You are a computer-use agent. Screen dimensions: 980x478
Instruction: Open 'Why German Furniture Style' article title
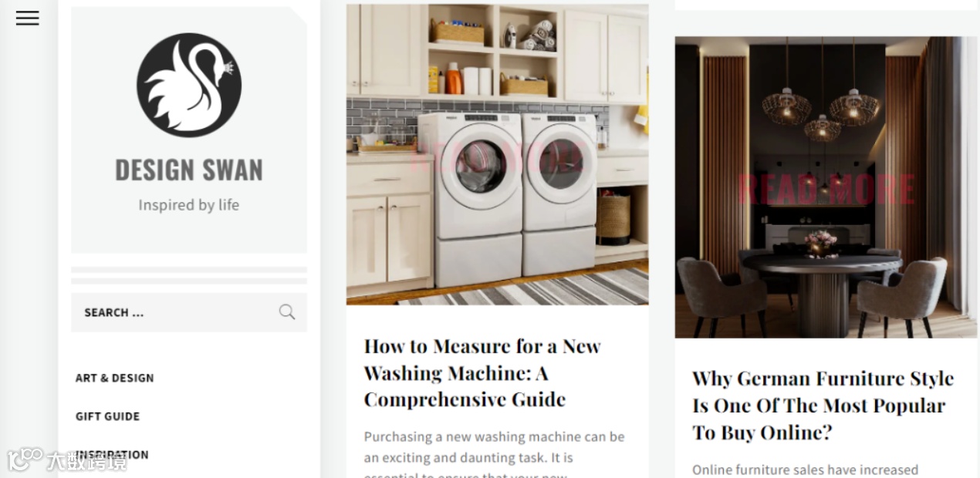(823, 406)
